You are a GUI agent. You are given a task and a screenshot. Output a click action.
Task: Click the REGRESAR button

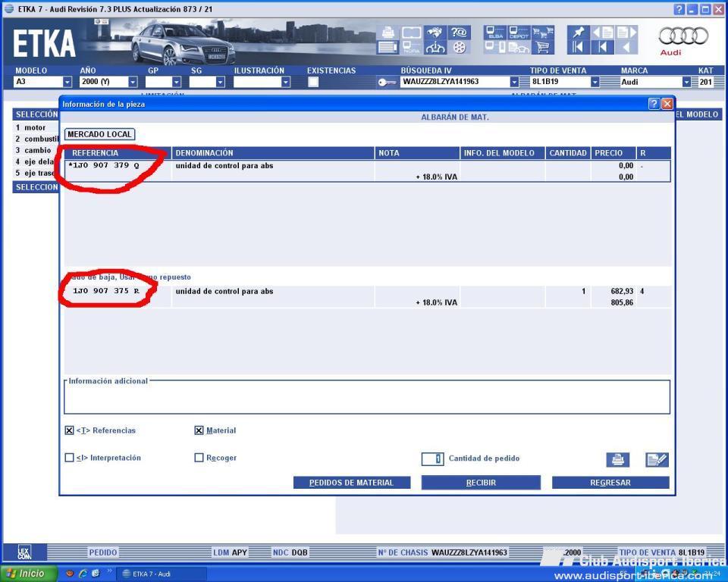click(x=610, y=483)
